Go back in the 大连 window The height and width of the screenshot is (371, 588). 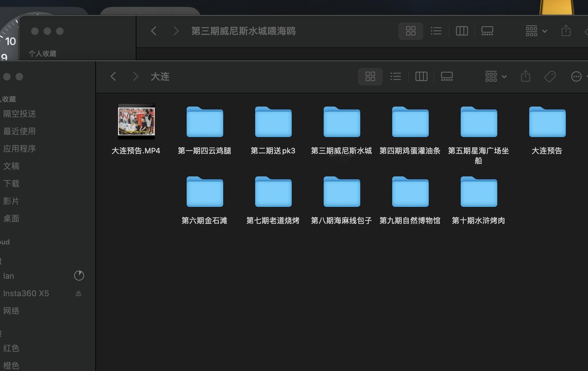[113, 76]
